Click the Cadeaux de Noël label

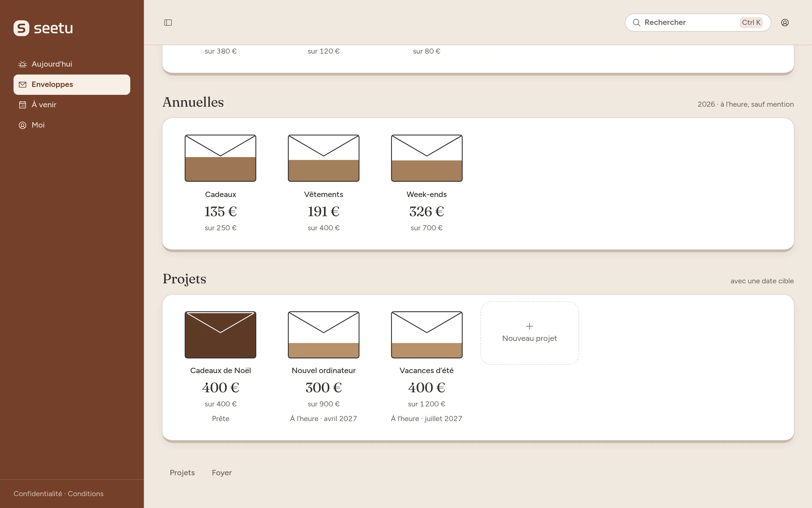[220, 371]
